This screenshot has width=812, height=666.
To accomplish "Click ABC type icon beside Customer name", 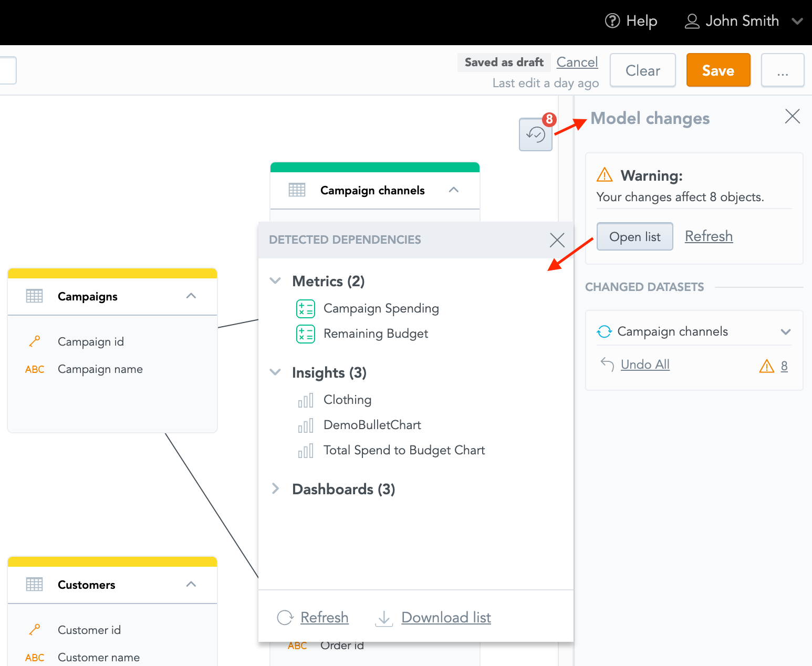I will pyautogui.click(x=35, y=658).
